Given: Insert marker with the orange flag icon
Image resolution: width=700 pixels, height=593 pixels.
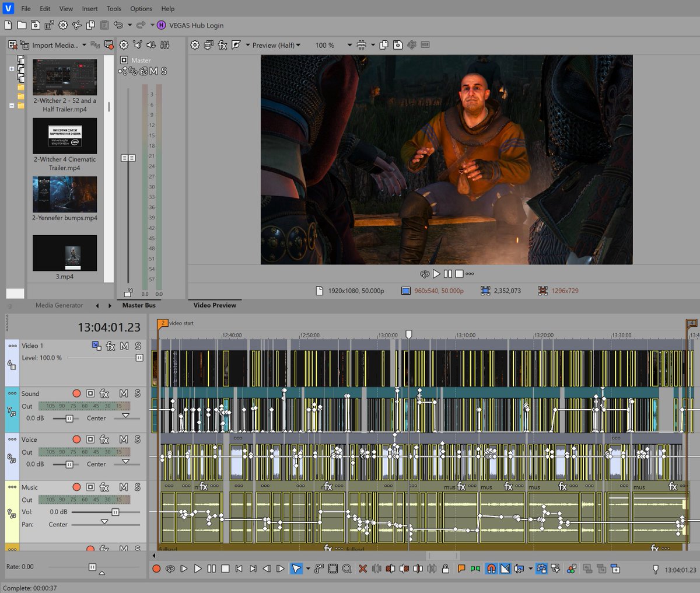Looking at the screenshot, I should pyautogui.click(x=461, y=568).
